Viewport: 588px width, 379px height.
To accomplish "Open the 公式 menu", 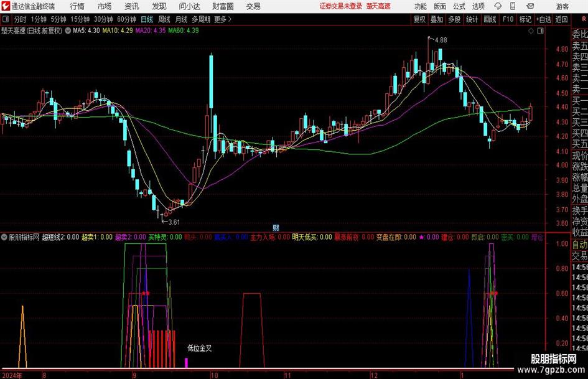I will pos(459,6).
